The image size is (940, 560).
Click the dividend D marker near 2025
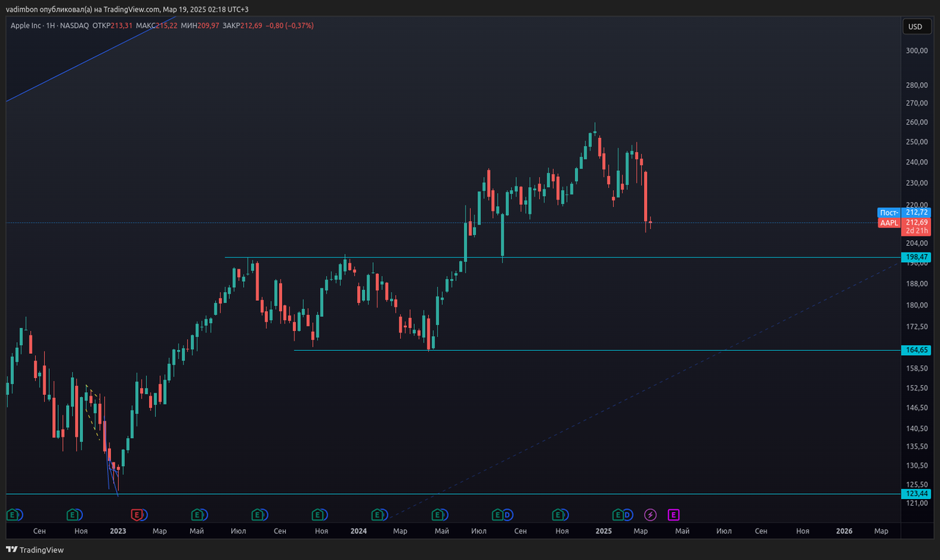(628, 514)
